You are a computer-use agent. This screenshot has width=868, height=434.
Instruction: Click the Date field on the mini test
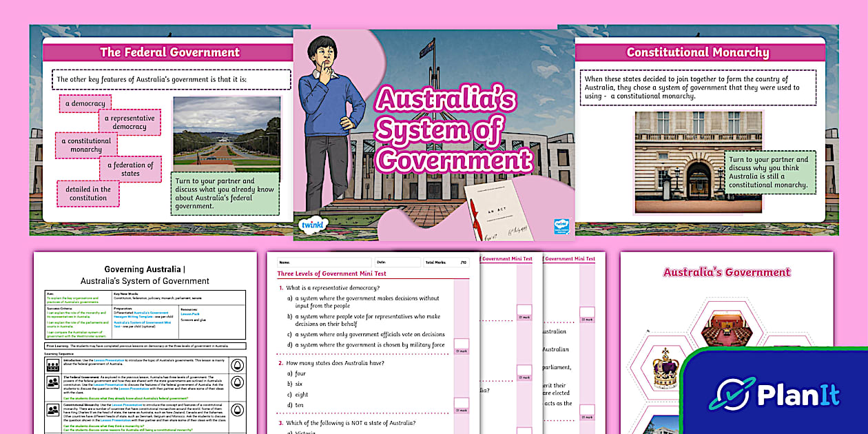coord(397,262)
